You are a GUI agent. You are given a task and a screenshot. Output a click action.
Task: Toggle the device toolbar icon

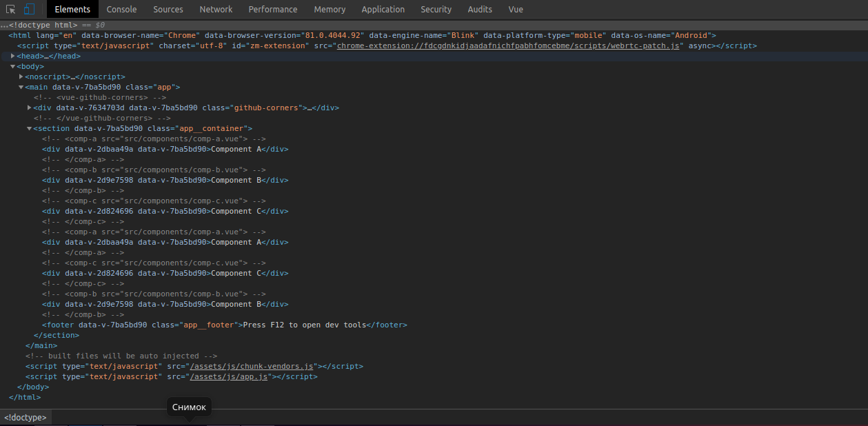coord(29,9)
